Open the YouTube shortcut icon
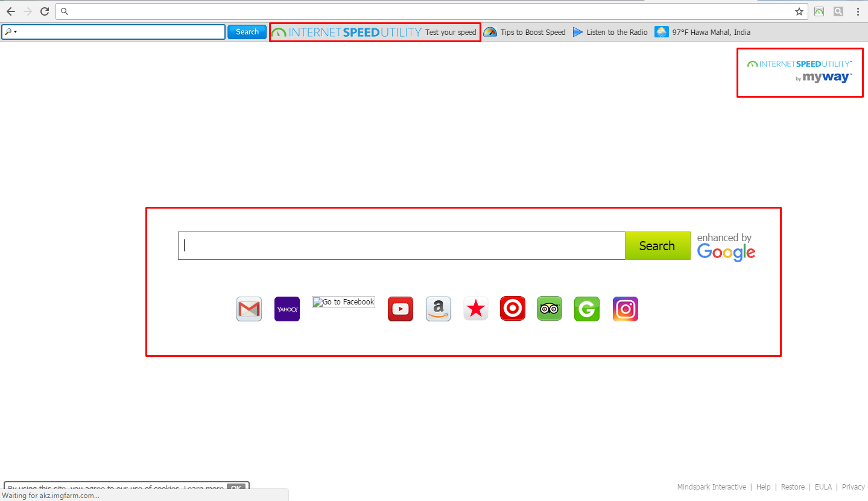This screenshot has width=868, height=501. [x=401, y=309]
